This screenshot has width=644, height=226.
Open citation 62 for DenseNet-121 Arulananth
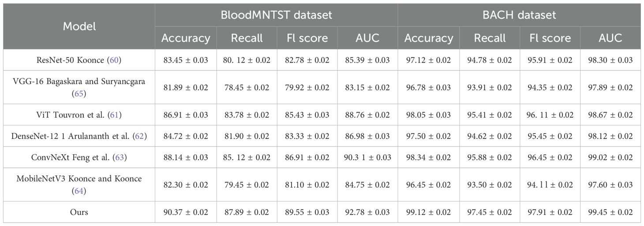click(140, 136)
